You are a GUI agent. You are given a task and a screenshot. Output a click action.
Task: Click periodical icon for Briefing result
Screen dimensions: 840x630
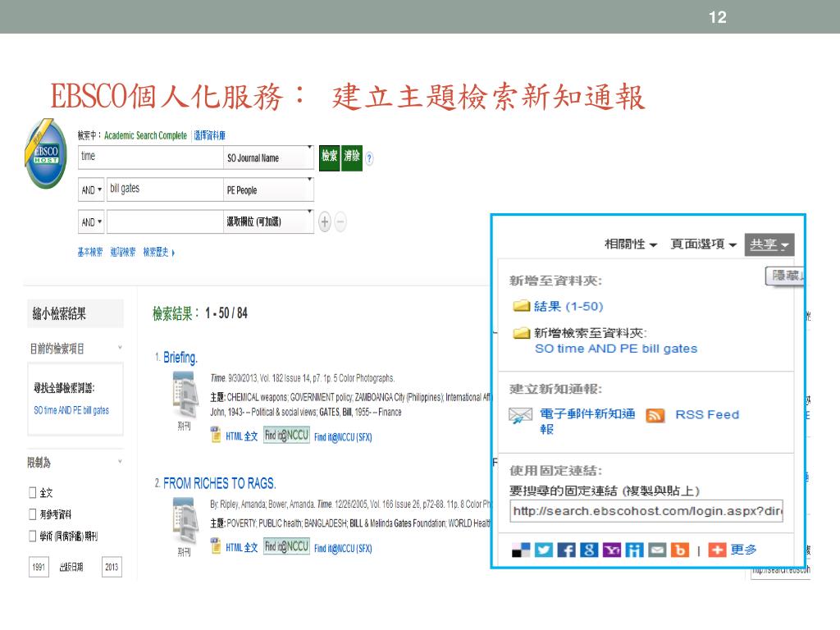pos(184,395)
